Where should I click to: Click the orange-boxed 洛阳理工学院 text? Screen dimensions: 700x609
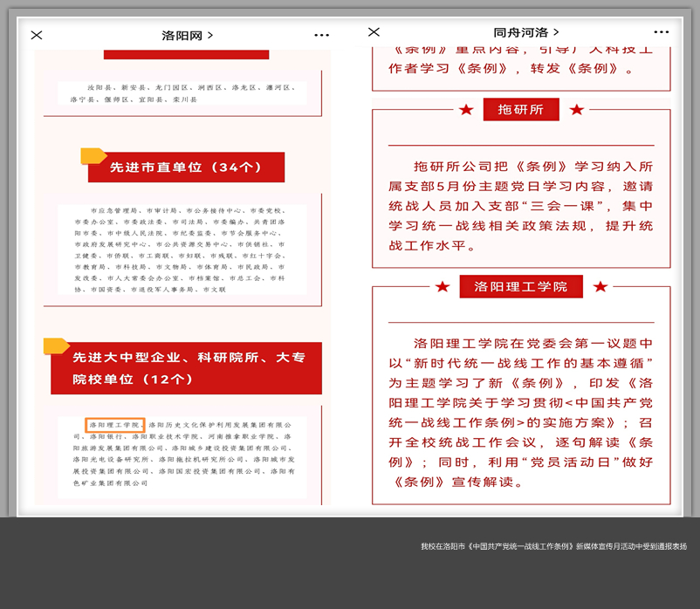[114, 425]
